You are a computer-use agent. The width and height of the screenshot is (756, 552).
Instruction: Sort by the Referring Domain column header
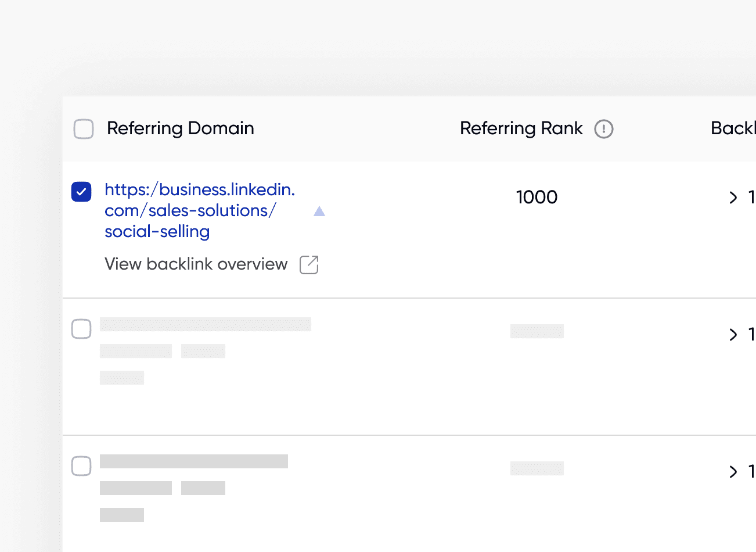point(180,128)
